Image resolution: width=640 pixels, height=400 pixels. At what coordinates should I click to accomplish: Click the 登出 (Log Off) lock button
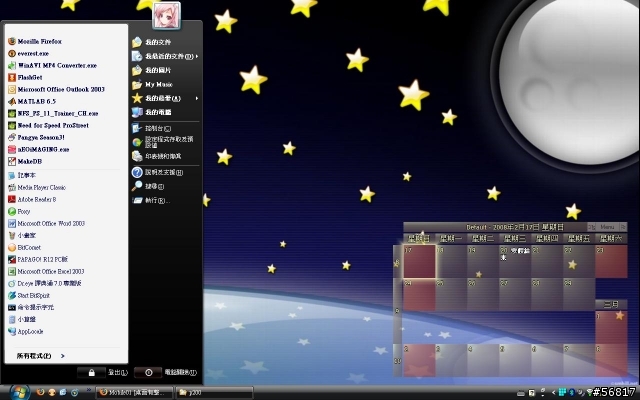[92, 372]
